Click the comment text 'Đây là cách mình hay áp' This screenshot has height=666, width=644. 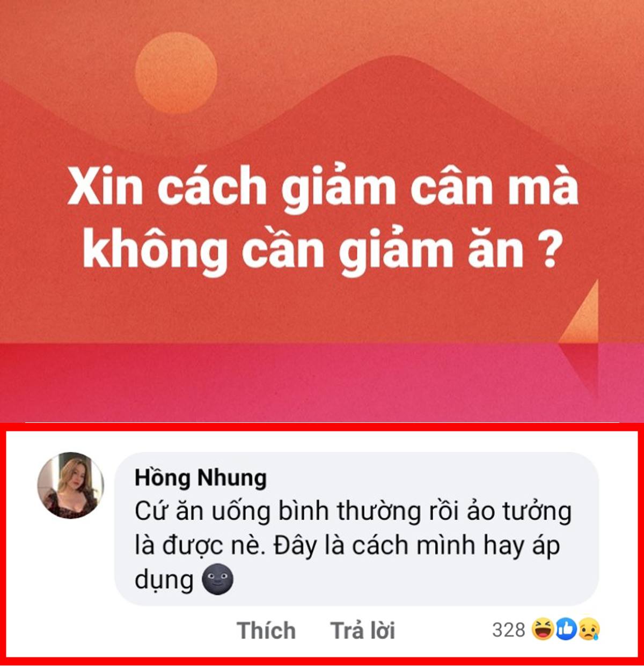pos(416,546)
